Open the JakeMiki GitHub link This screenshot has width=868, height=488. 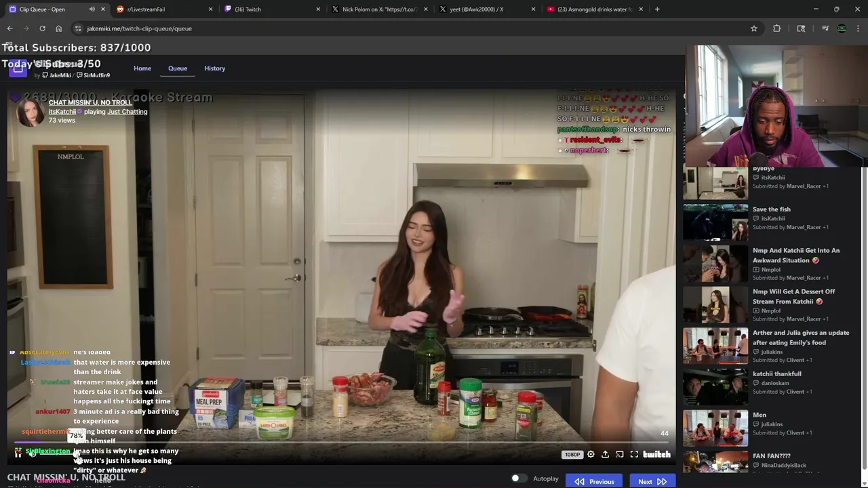coord(57,75)
